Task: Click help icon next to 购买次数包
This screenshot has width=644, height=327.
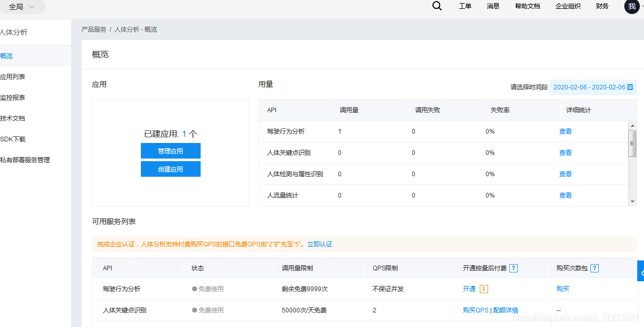Action: 595,268
